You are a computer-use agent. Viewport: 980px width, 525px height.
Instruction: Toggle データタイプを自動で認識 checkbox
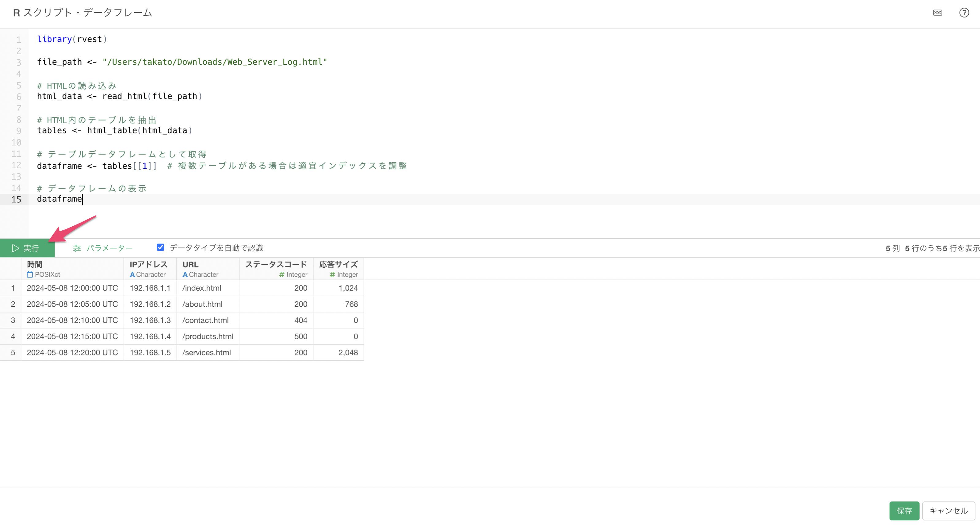click(x=161, y=248)
